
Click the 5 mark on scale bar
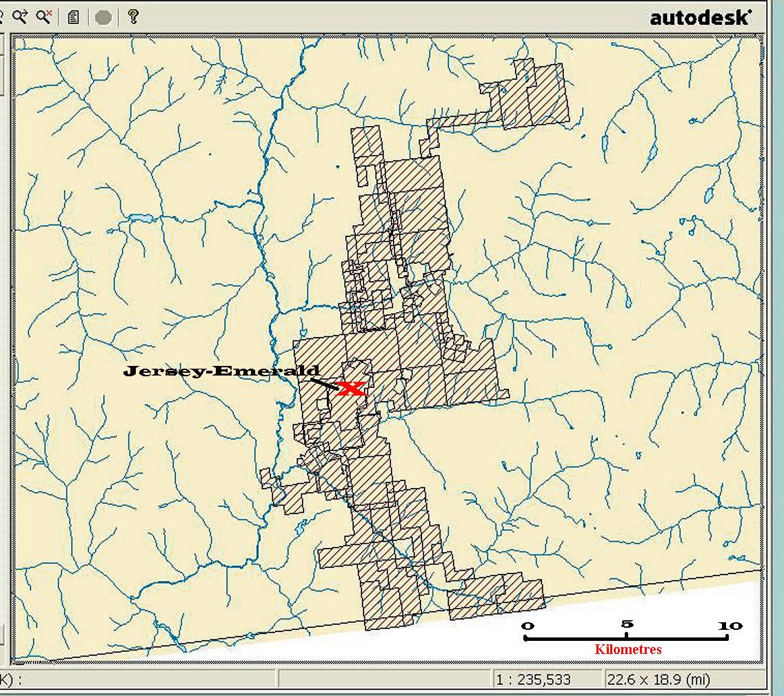(x=627, y=625)
